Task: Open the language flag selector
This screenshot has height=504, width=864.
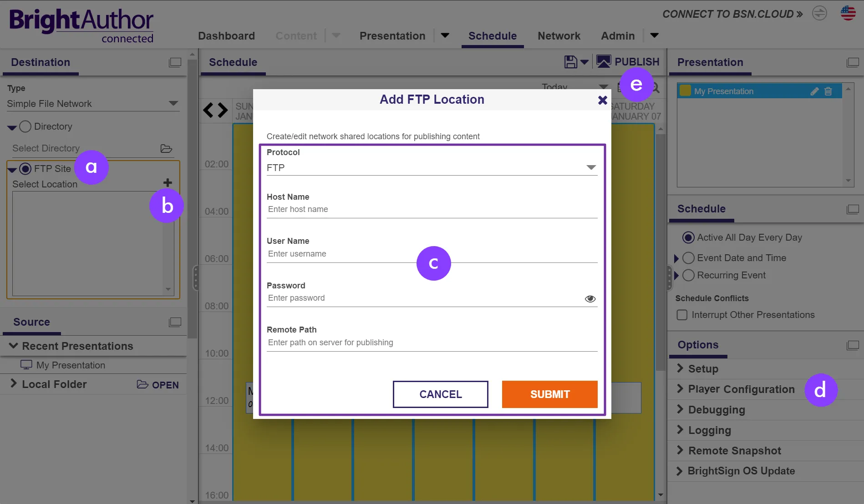Action: pyautogui.click(x=848, y=13)
